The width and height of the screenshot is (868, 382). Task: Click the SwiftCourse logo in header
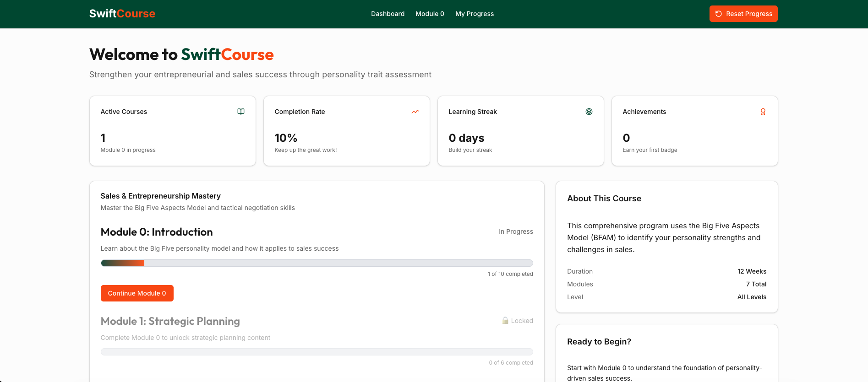tap(122, 14)
